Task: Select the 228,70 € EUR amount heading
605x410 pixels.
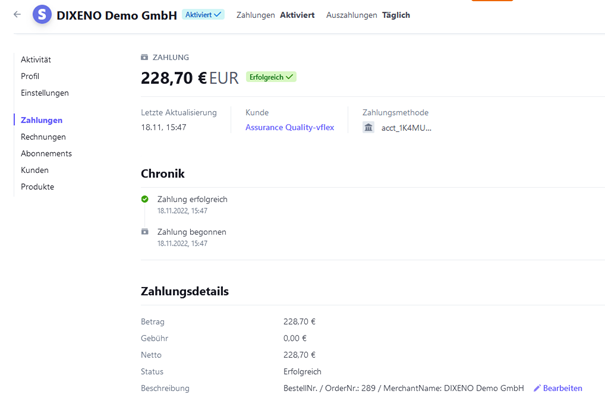Action: coord(190,78)
